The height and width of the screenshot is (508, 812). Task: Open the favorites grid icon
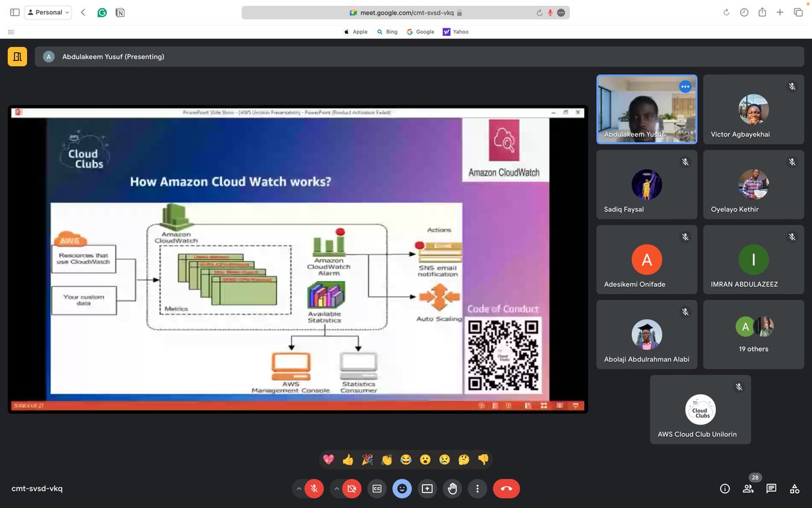(11, 32)
